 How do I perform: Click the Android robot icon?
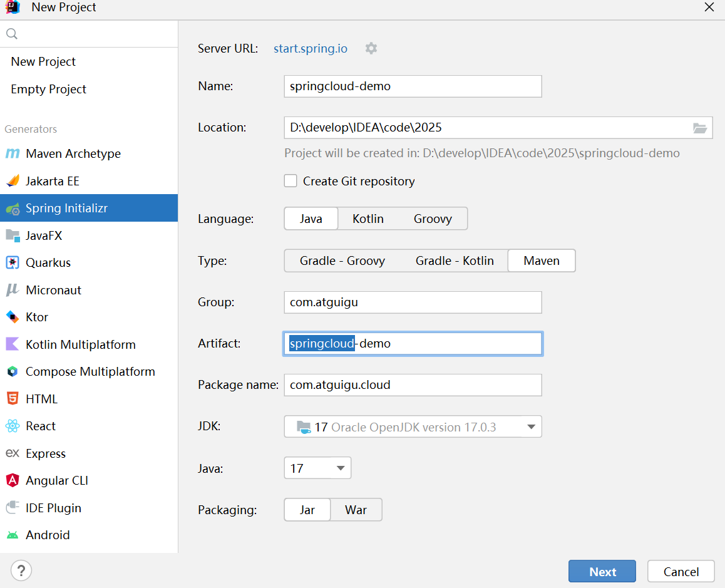pyautogui.click(x=13, y=535)
